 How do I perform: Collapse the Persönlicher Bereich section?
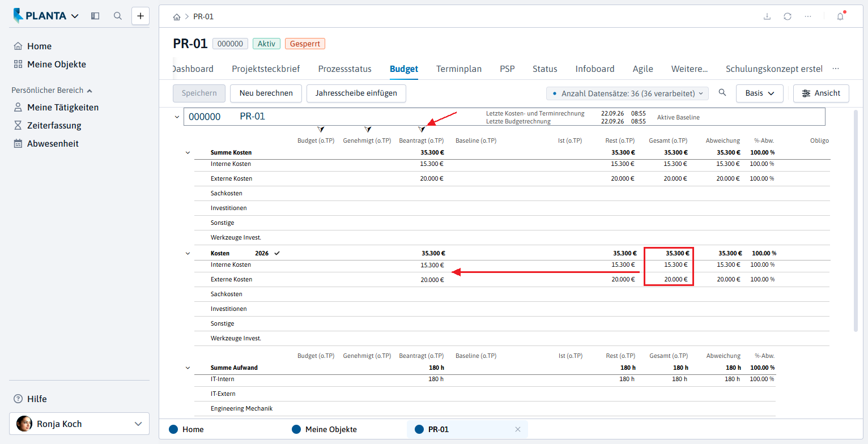point(90,90)
